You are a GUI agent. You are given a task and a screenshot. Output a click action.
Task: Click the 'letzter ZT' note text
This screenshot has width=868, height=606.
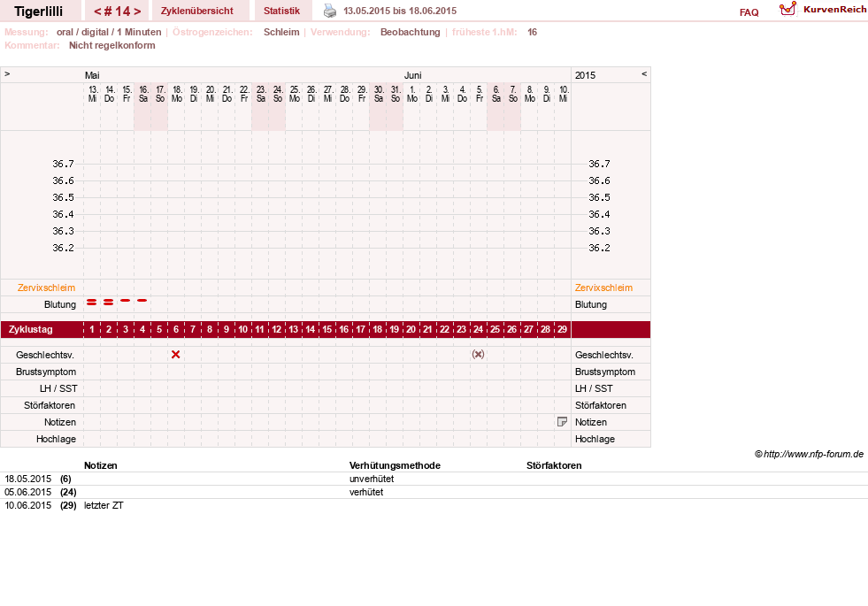pos(104,505)
